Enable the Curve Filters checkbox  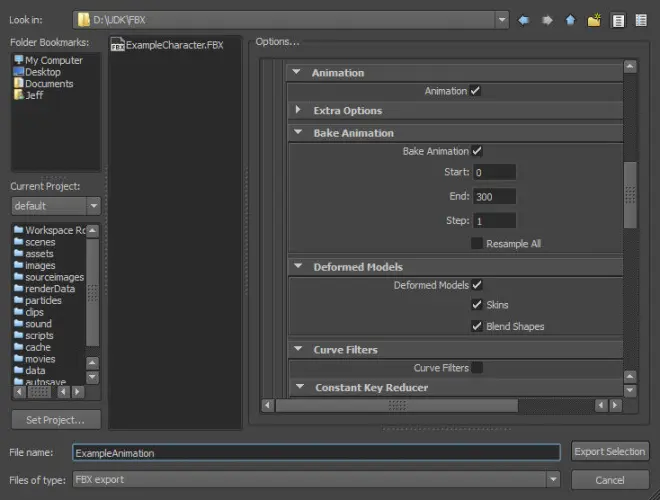(477, 367)
